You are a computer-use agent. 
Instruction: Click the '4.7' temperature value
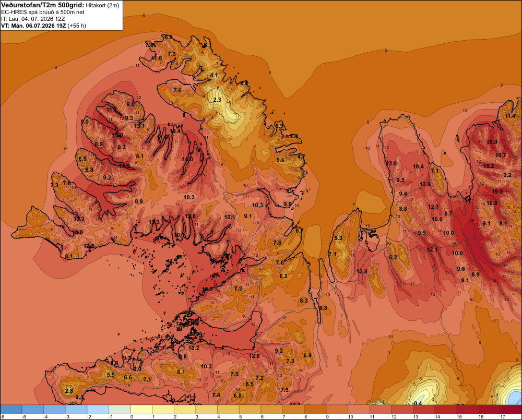pos(301,157)
